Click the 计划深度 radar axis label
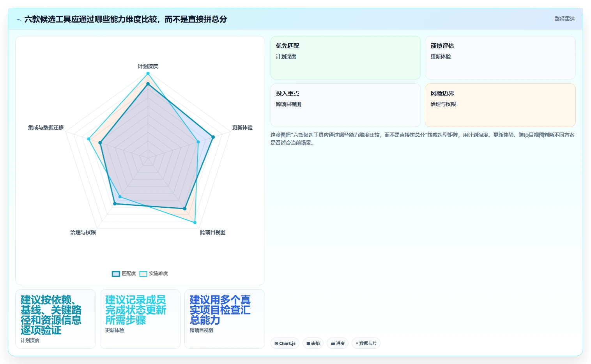 [148, 66]
